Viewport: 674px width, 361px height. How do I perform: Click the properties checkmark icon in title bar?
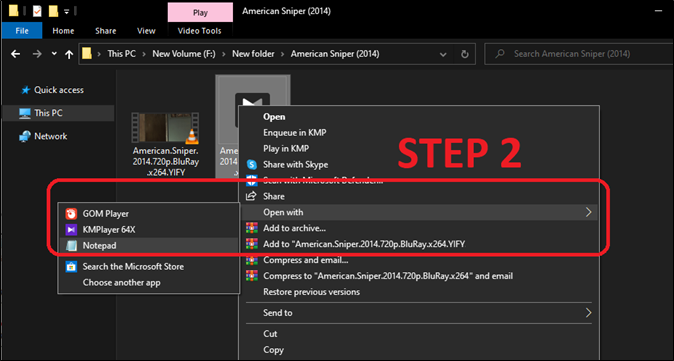(x=37, y=12)
